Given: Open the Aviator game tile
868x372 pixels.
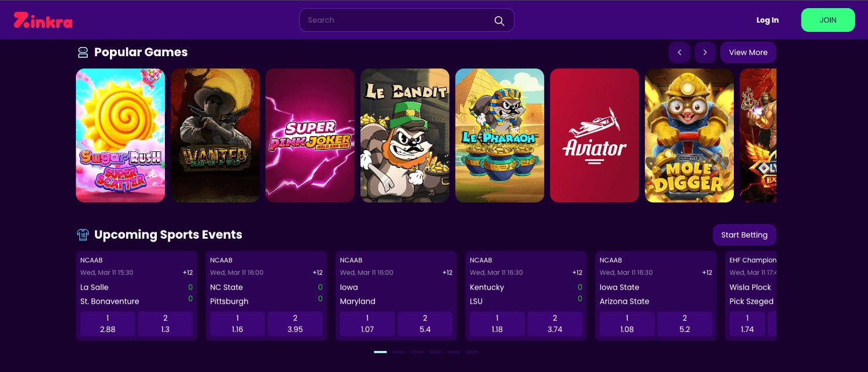Looking at the screenshot, I should pyautogui.click(x=594, y=136).
